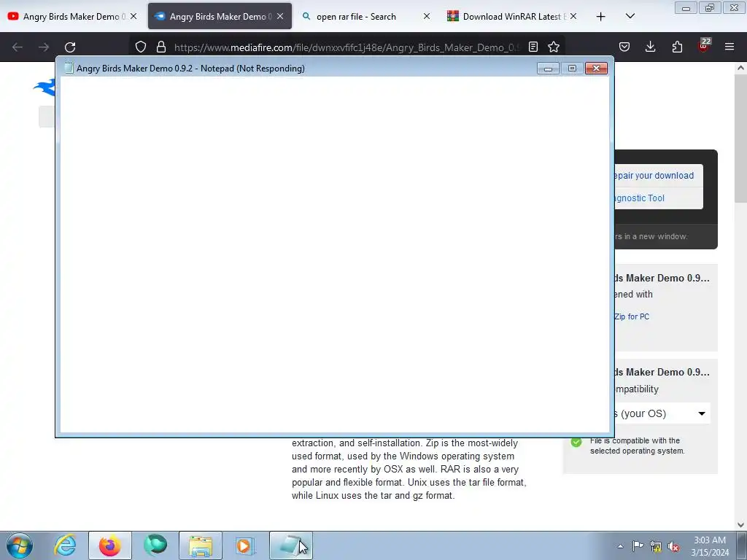Image resolution: width=747 pixels, height=560 pixels.
Task: Click the muted volume tray icon
Action: [673, 547]
